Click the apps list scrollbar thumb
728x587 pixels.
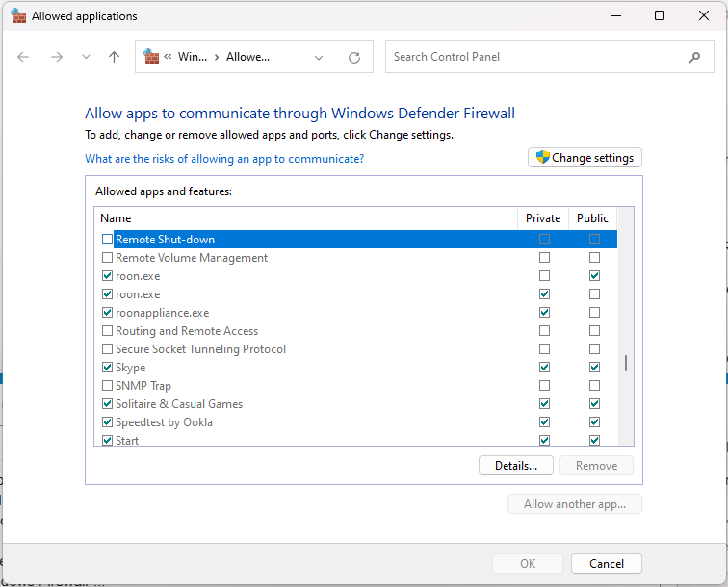point(626,364)
